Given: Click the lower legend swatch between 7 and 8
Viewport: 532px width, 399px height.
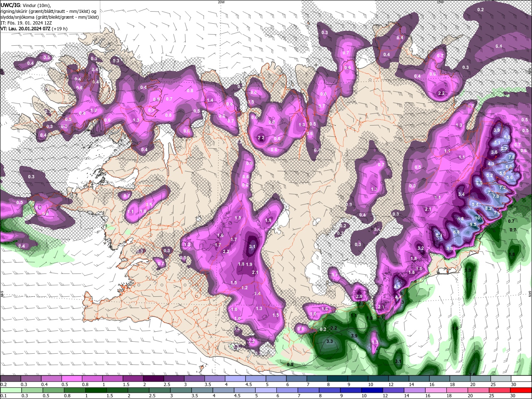Looking at the screenshot, I should 308,390.
